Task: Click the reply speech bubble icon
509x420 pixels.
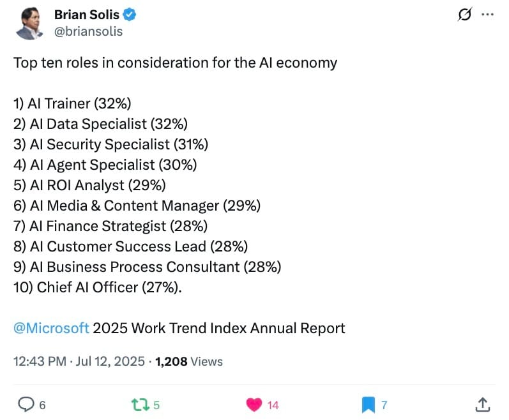Action: tap(26, 405)
